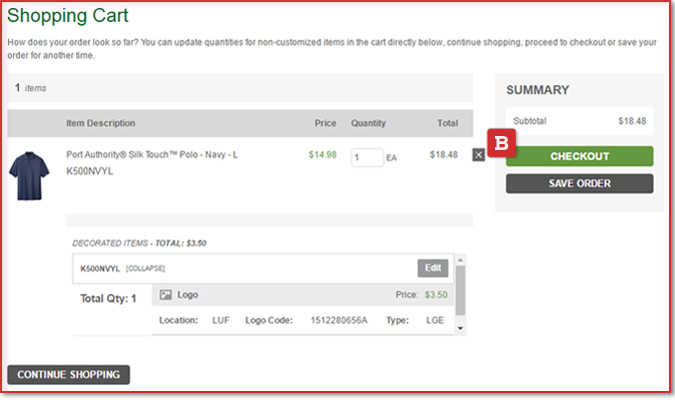The height and width of the screenshot is (400, 675).
Task: Proceed with the green CHECKOUT button
Action: [x=579, y=156]
